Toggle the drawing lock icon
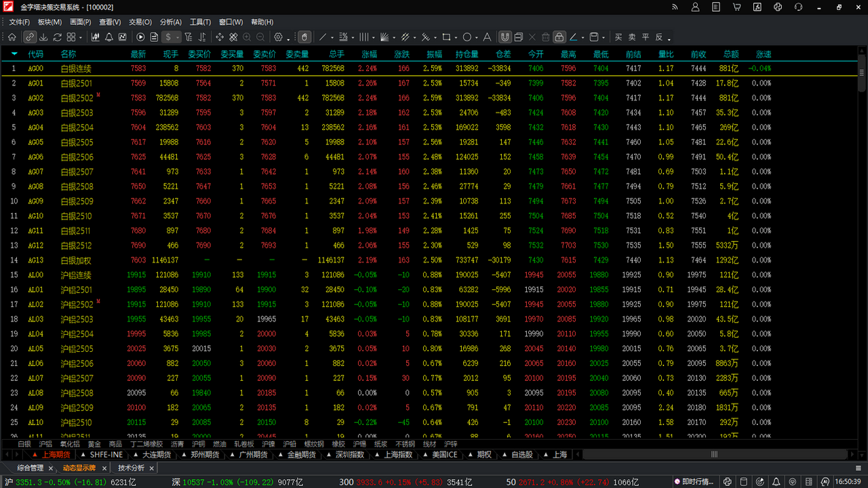The width and height of the screenshot is (868, 488). pyautogui.click(x=559, y=37)
